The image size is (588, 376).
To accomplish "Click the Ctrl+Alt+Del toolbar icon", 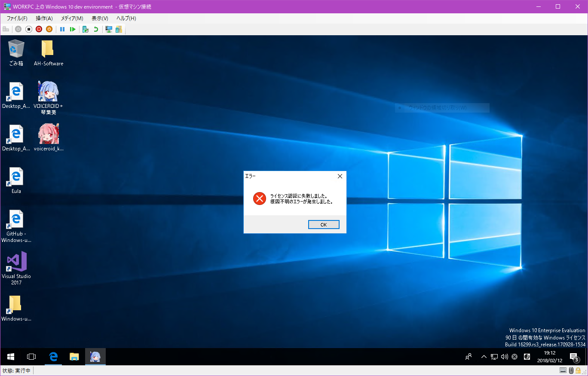I will pos(6,29).
